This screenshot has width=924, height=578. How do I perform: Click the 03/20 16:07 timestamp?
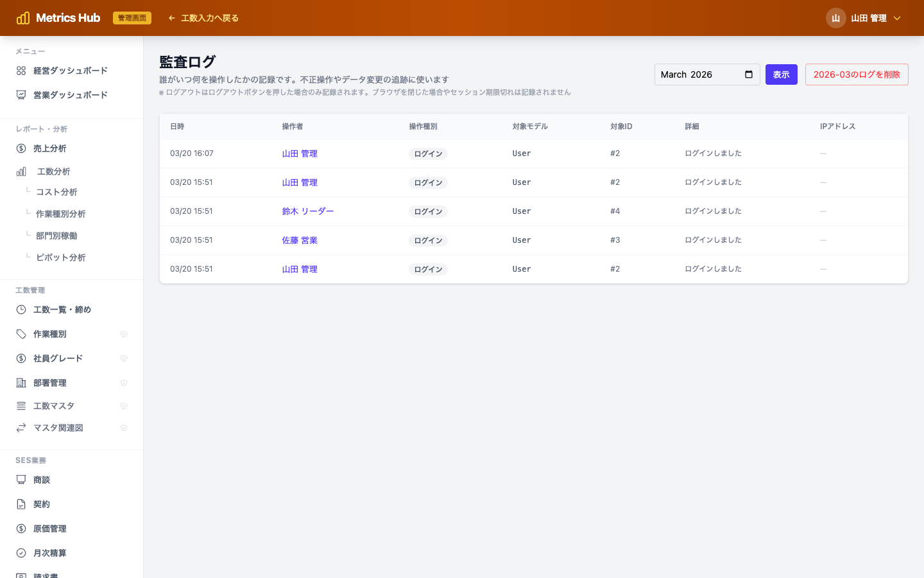192,153
